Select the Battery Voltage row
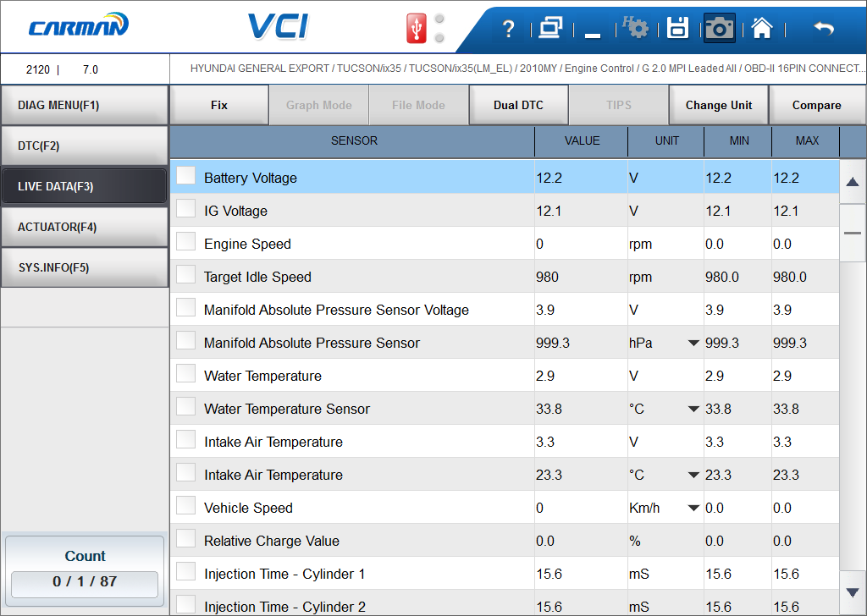The height and width of the screenshot is (616, 867). click(505, 178)
